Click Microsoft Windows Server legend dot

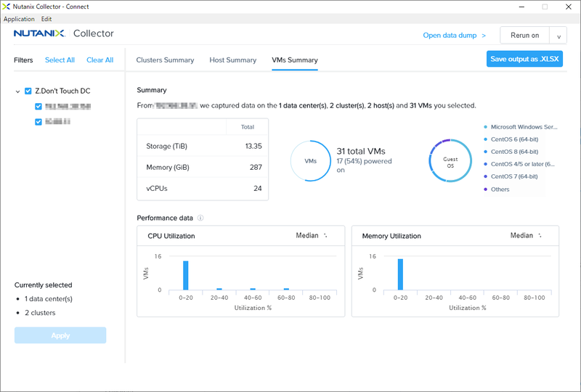click(485, 127)
